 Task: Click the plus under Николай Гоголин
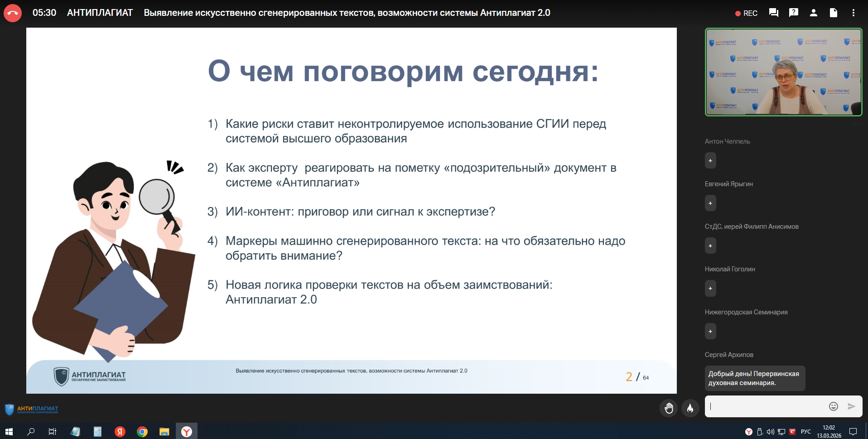pyautogui.click(x=710, y=289)
